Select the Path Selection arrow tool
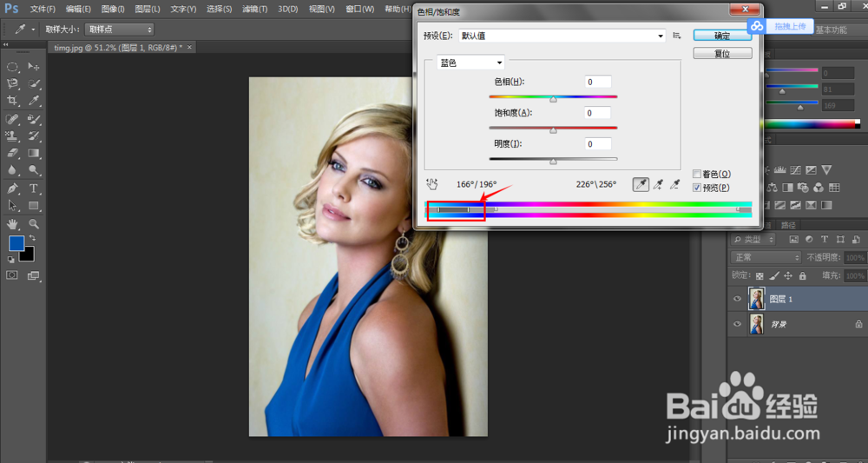868x463 pixels. pos(12,206)
